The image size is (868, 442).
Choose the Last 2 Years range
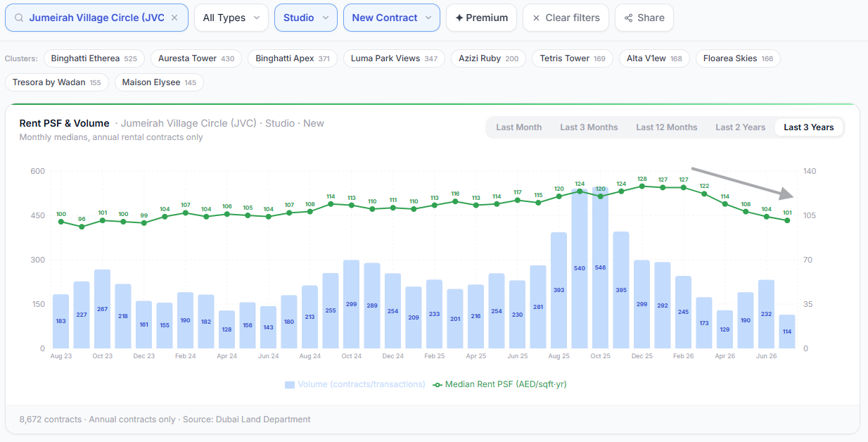coord(741,127)
